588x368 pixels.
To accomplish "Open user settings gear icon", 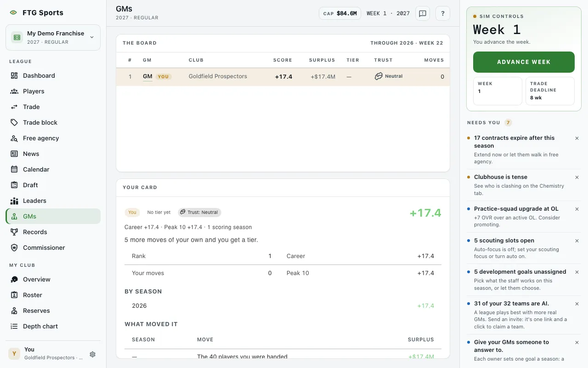I will coord(93,354).
